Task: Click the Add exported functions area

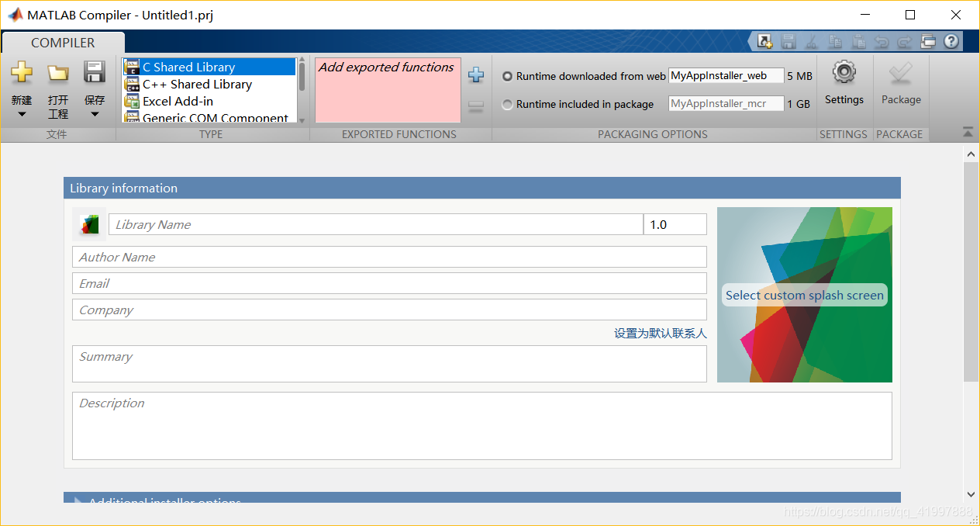Action: point(388,90)
